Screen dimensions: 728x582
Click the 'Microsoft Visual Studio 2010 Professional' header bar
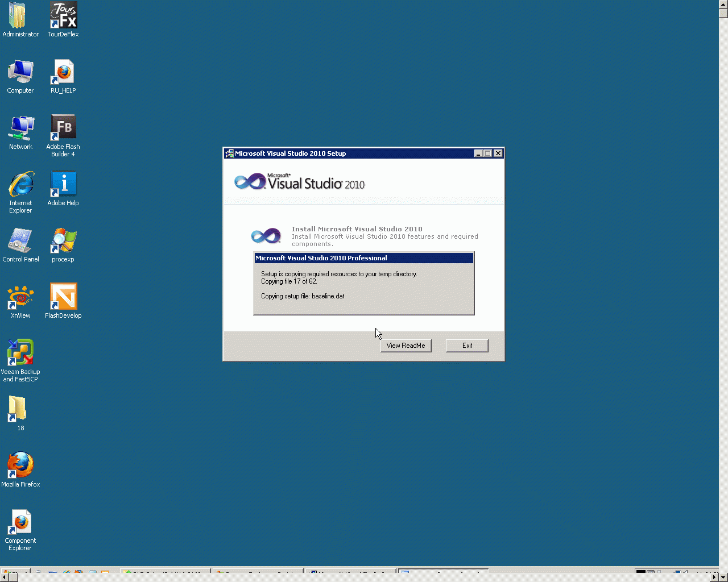pyautogui.click(x=364, y=258)
